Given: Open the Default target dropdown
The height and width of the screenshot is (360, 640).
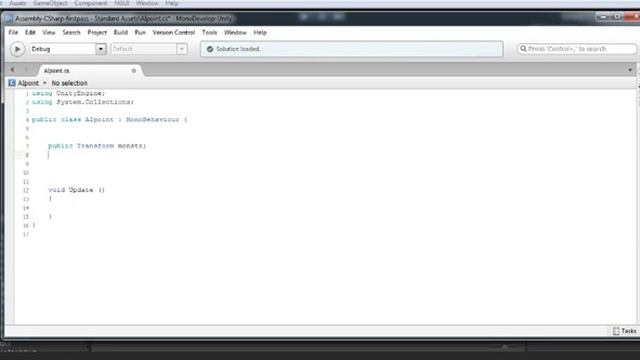Looking at the screenshot, I should [149, 49].
